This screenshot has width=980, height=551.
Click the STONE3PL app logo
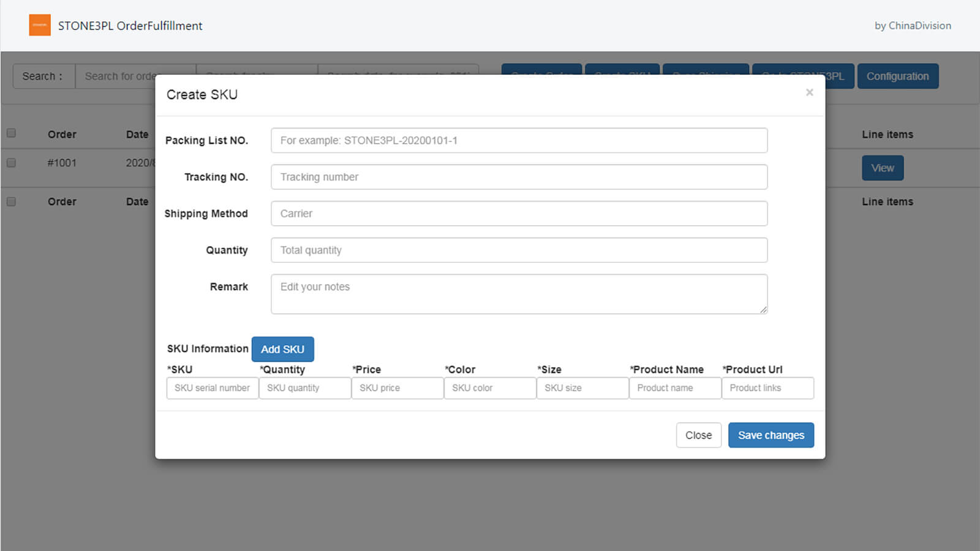coord(39,24)
